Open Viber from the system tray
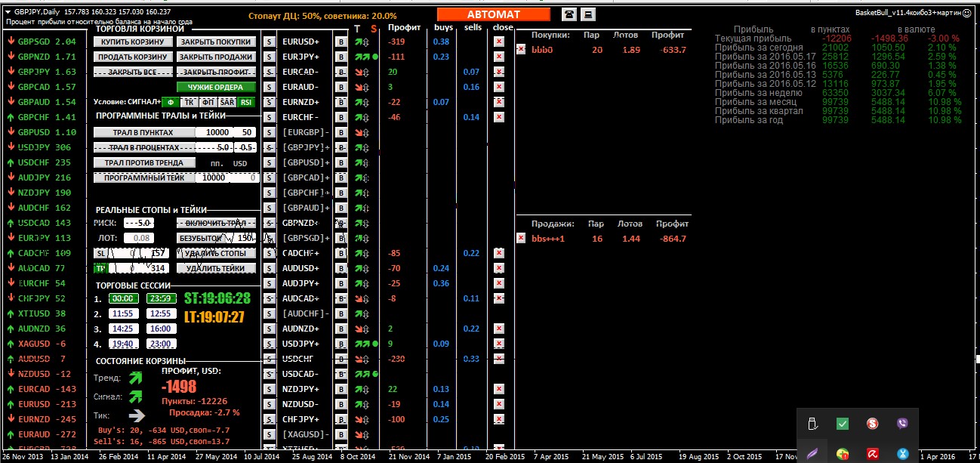 [902, 424]
